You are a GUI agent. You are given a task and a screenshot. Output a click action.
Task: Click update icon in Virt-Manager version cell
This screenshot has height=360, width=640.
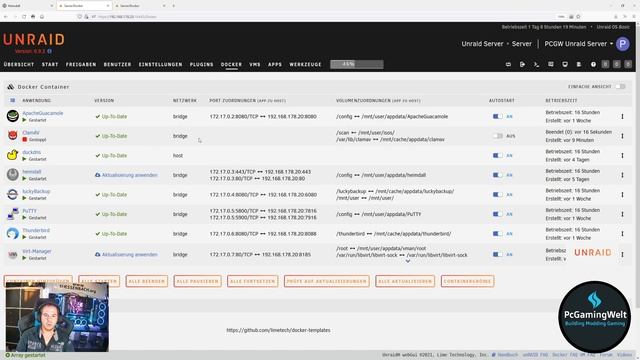[x=98, y=254]
